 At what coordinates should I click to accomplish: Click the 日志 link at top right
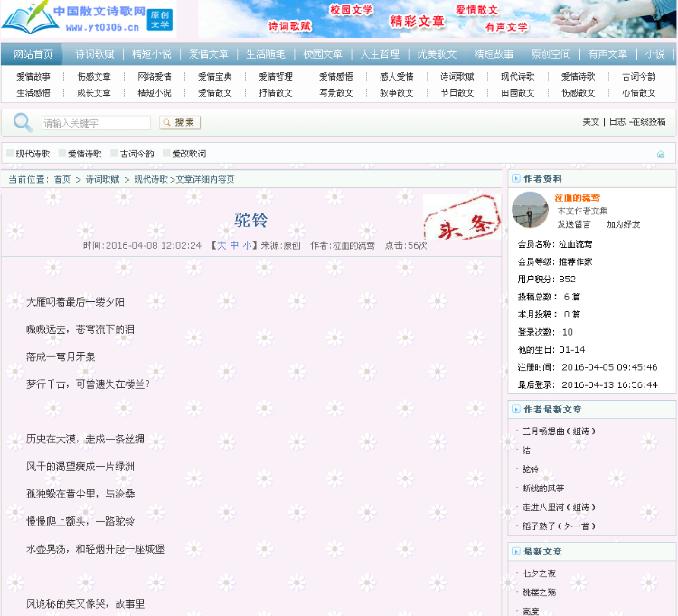617,122
